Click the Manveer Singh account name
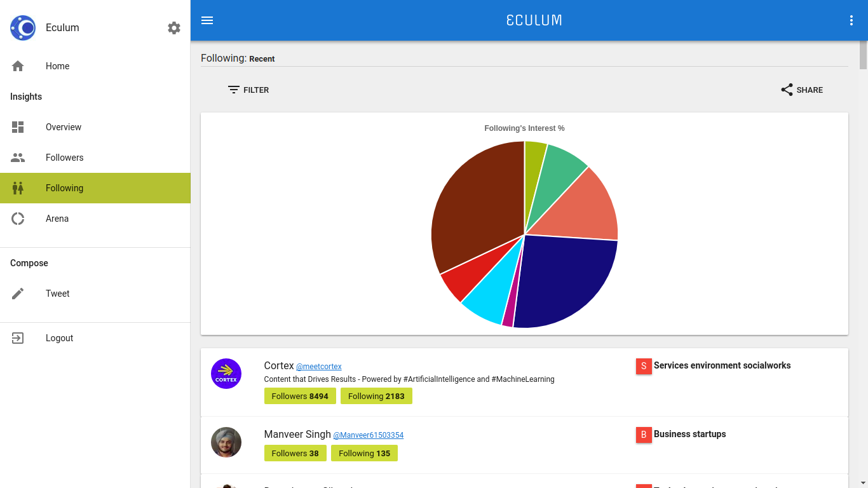The width and height of the screenshot is (868, 488). click(x=297, y=435)
